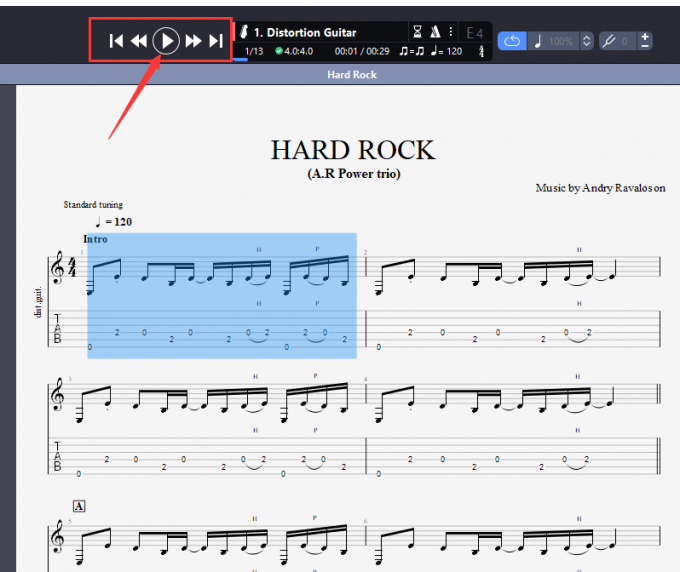Toggle the loop playback button

tap(511, 41)
